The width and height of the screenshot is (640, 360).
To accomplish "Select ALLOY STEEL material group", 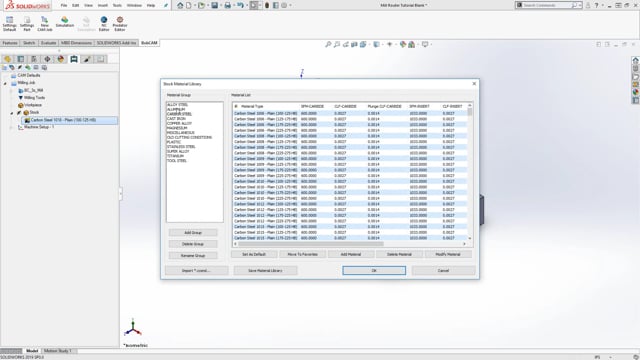I will click(178, 105).
